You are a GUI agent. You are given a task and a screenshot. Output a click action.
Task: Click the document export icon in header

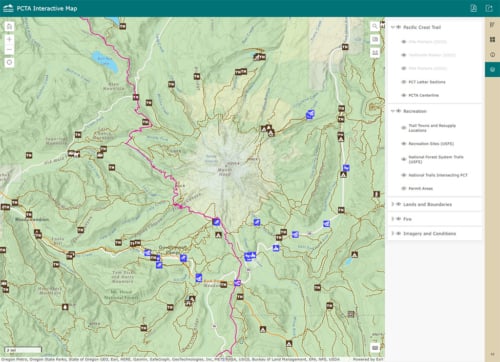pyautogui.click(x=474, y=8)
